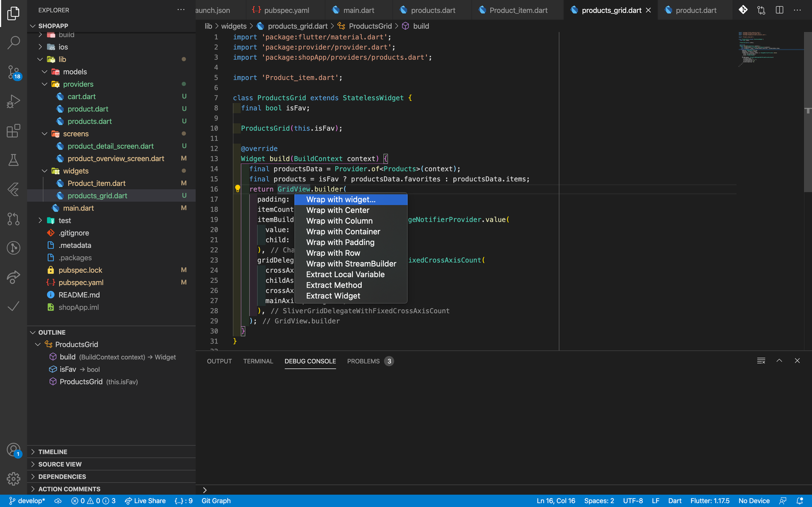The height and width of the screenshot is (507, 812).
Task: Choose Wrap with Container from menu
Action: click(x=343, y=232)
